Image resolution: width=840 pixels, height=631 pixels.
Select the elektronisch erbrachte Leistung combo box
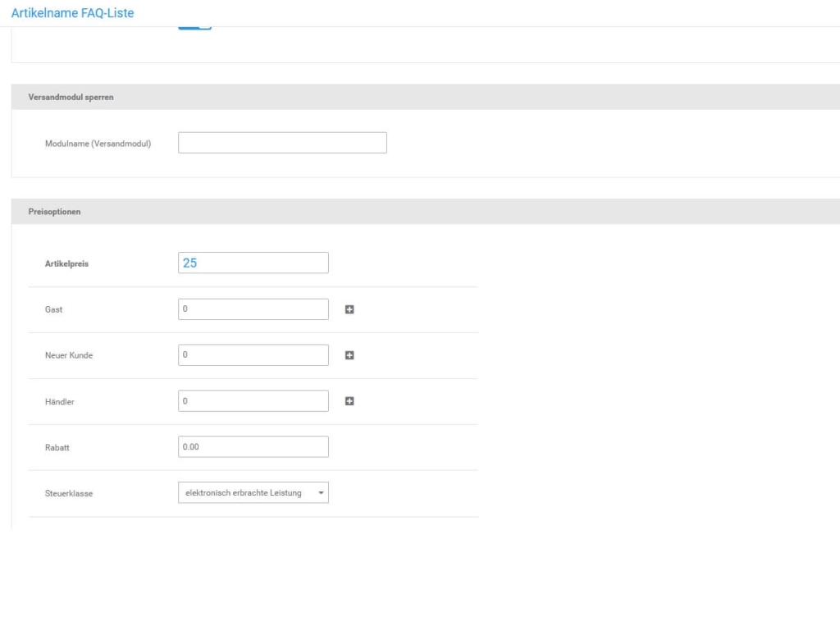(x=253, y=492)
